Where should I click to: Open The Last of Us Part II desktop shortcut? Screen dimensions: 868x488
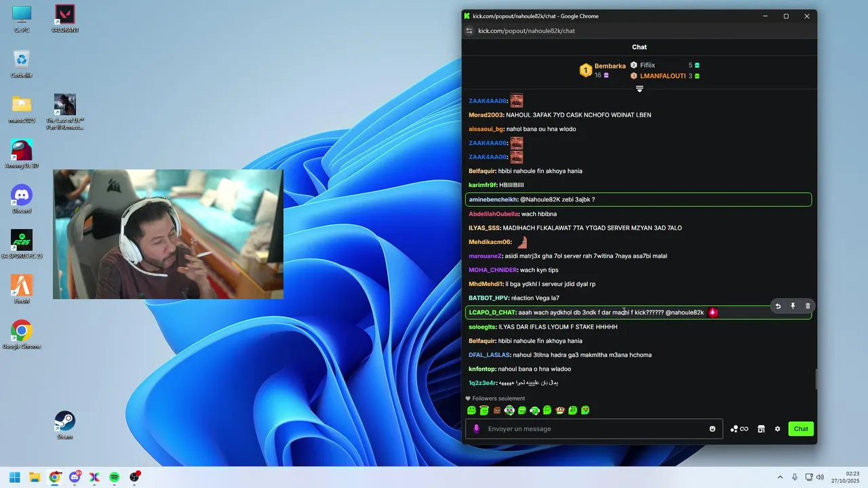(64, 112)
